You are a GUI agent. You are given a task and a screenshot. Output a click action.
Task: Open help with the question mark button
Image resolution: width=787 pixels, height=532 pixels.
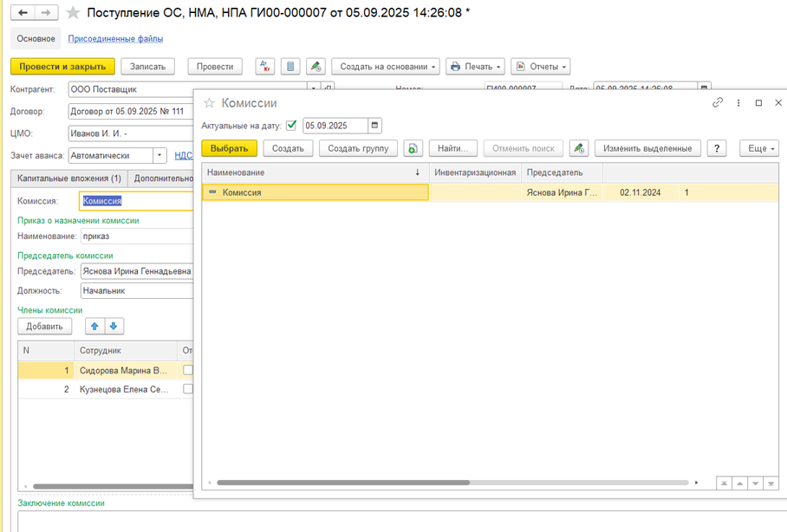(717, 148)
